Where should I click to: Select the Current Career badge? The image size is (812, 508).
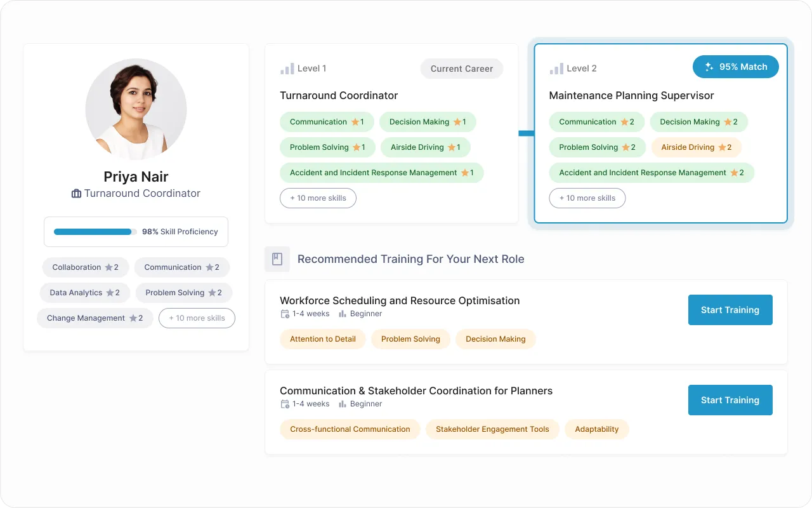pos(461,69)
